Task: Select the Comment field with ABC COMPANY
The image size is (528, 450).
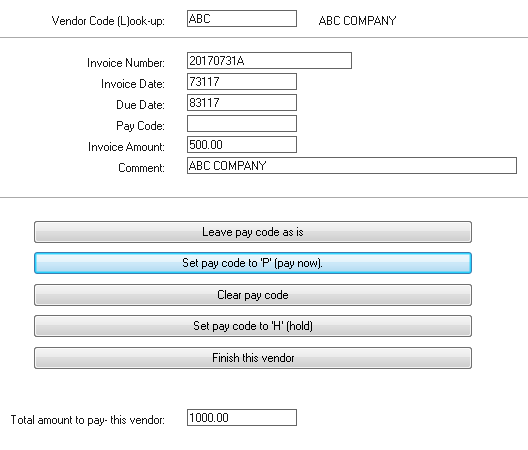Action: [352, 166]
